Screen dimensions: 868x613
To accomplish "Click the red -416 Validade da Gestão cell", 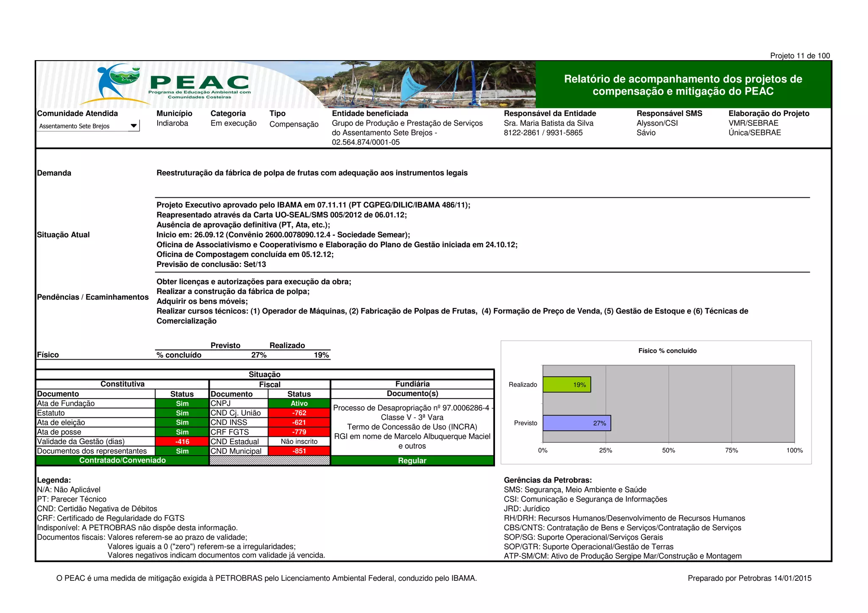I will point(182,441).
